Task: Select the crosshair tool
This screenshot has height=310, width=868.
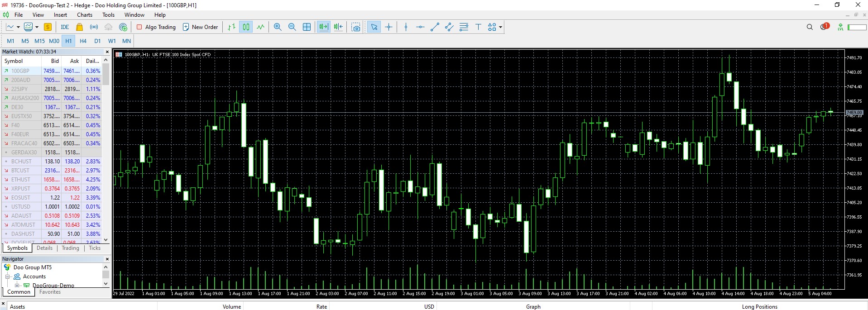Action: click(x=388, y=27)
